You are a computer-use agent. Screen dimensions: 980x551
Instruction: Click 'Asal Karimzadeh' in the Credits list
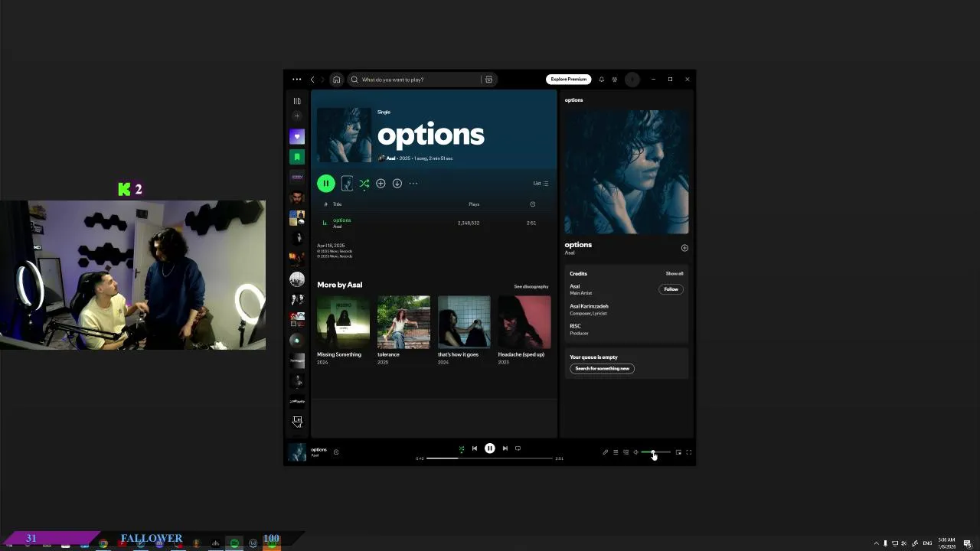(x=589, y=306)
